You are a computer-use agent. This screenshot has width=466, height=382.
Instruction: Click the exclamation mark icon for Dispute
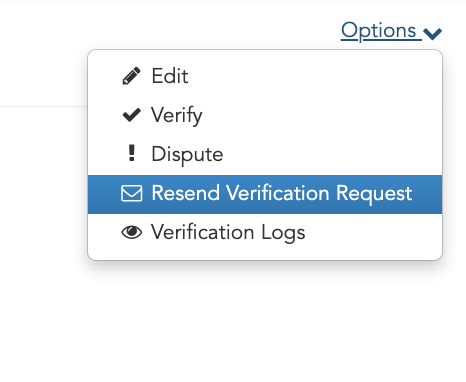[132, 153]
